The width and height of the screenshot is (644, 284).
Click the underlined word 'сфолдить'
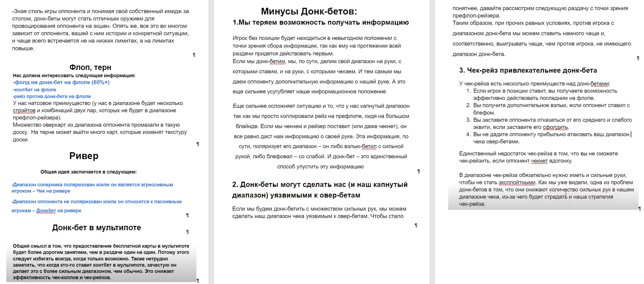coord(555,127)
